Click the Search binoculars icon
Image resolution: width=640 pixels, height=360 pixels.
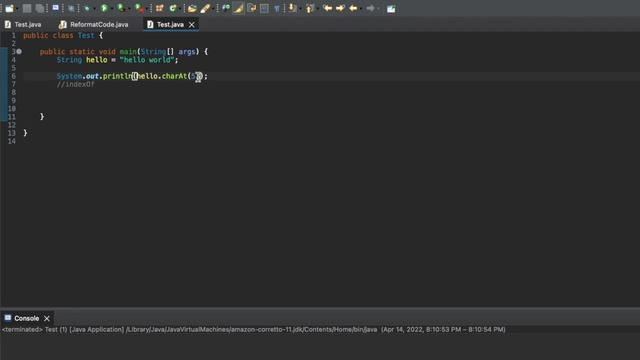pos(226,8)
